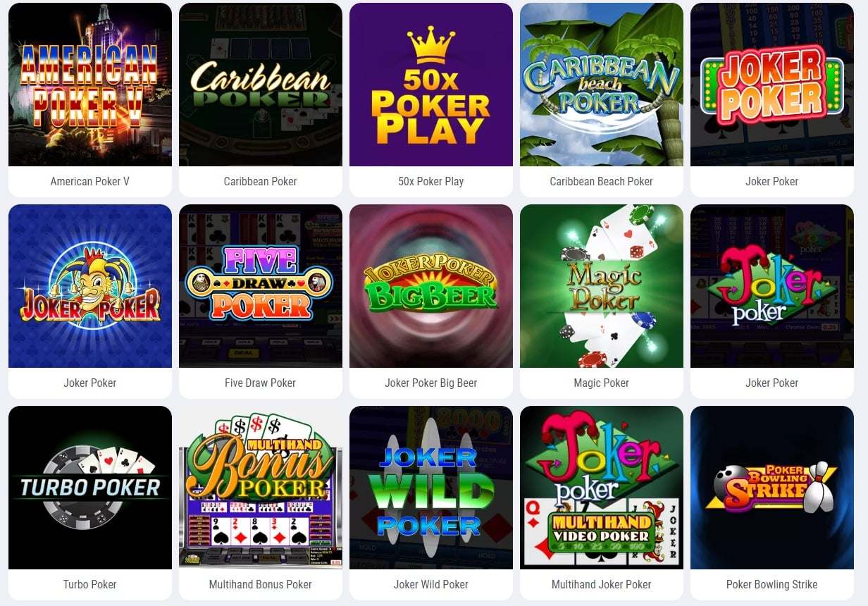Click the Turbo Poker caption text
This screenshot has height=606, width=868.
coord(90,585)
